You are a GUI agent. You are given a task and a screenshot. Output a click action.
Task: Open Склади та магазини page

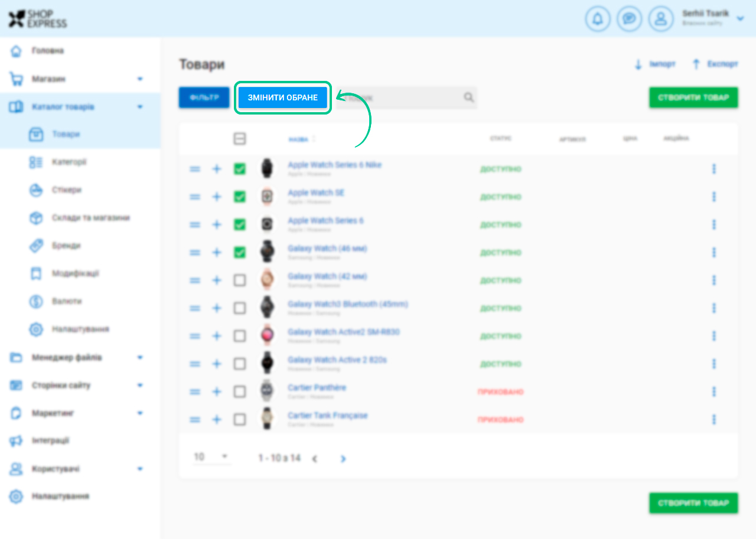90,217
